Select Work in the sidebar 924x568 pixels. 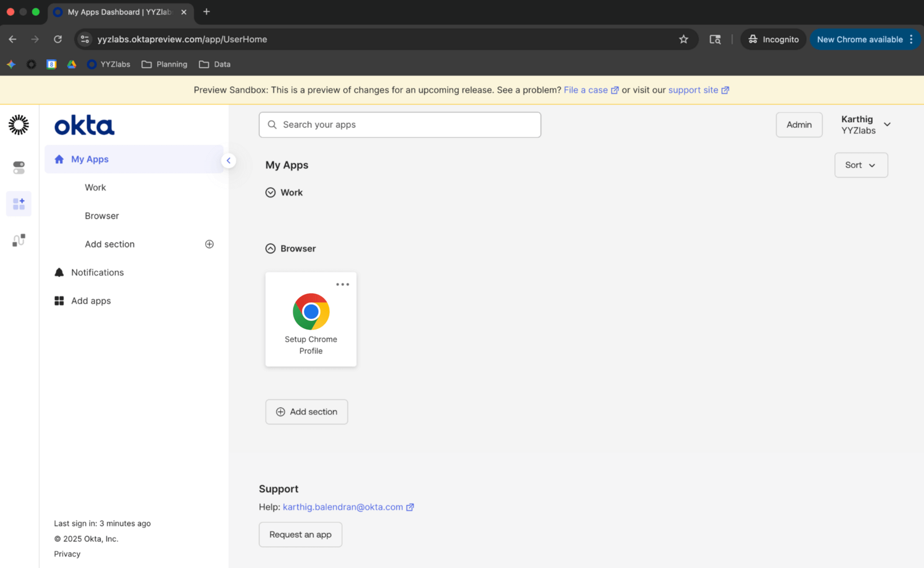point(95,187)
